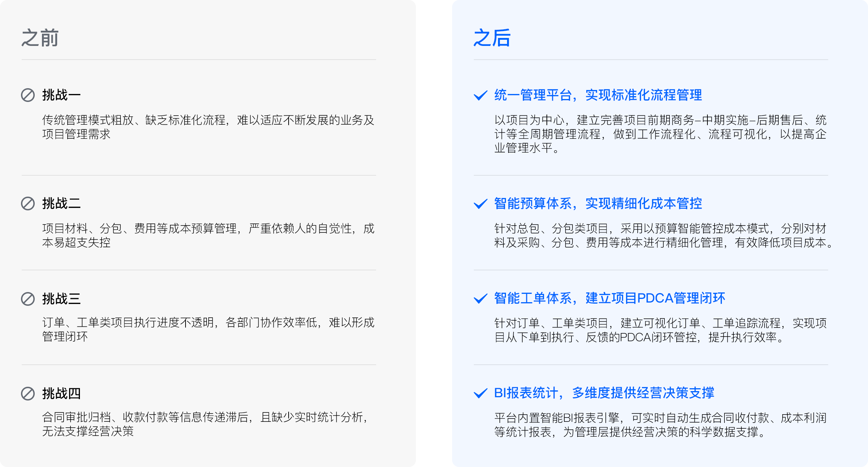
Task: Click checkmark next to 智能预算体系 heading
Action: coord(480,204)
